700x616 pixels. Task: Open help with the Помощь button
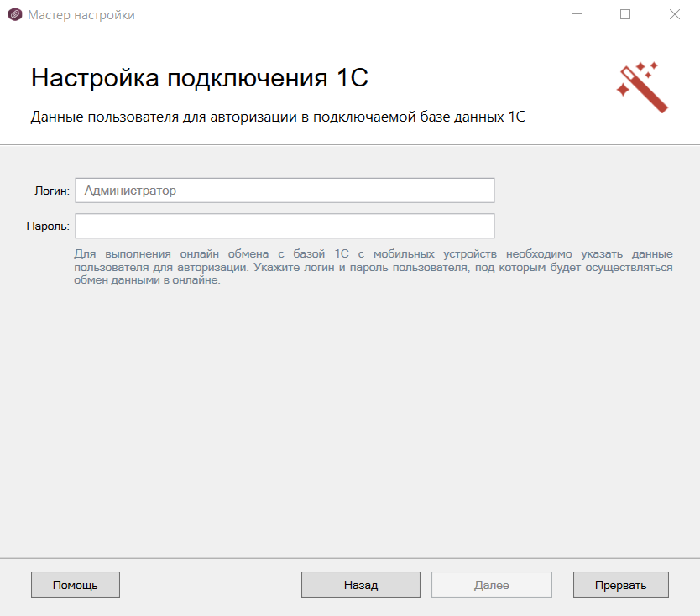(x=76, y=585)
